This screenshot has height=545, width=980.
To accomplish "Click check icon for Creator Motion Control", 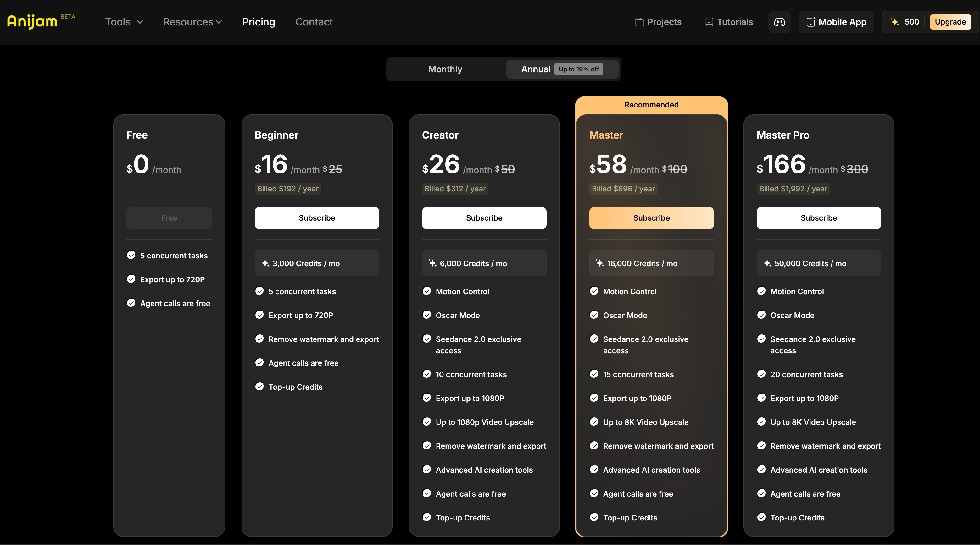I will coord(427,291).
